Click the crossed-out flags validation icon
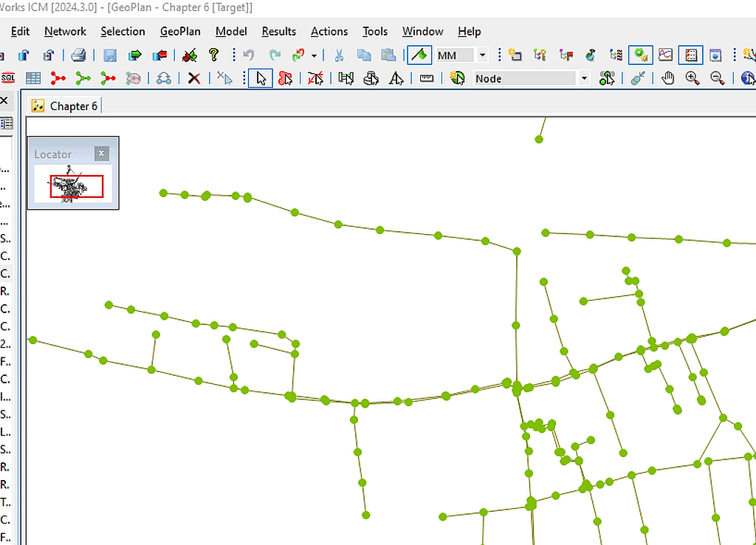The height and width of the screenshot is (545, 756). click(x=190, y=55)
